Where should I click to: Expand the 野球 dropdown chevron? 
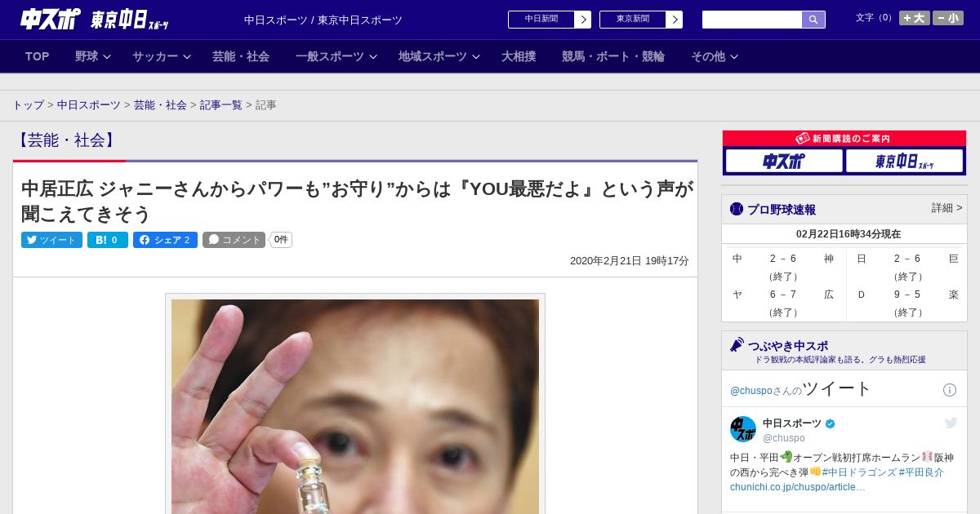tap(107, 57)
